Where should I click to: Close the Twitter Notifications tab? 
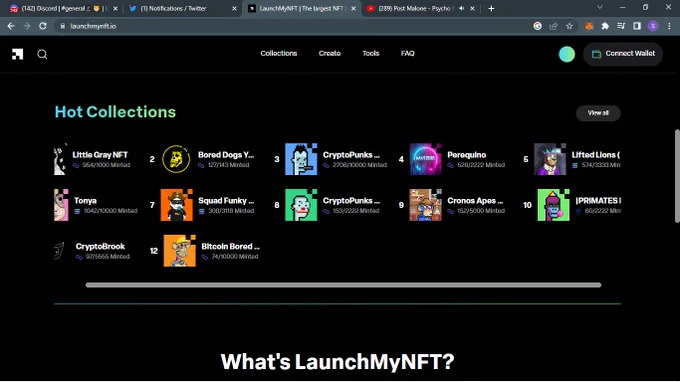tap(235, 8)
